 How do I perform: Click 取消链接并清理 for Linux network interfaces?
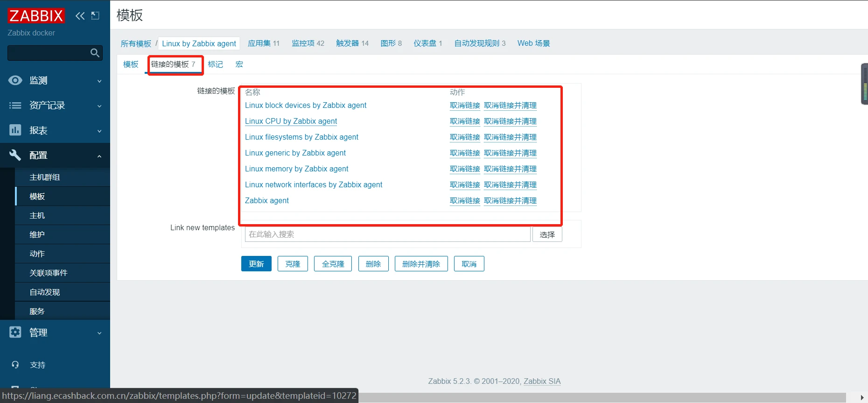pyautogui.click(x=510, y=185)
